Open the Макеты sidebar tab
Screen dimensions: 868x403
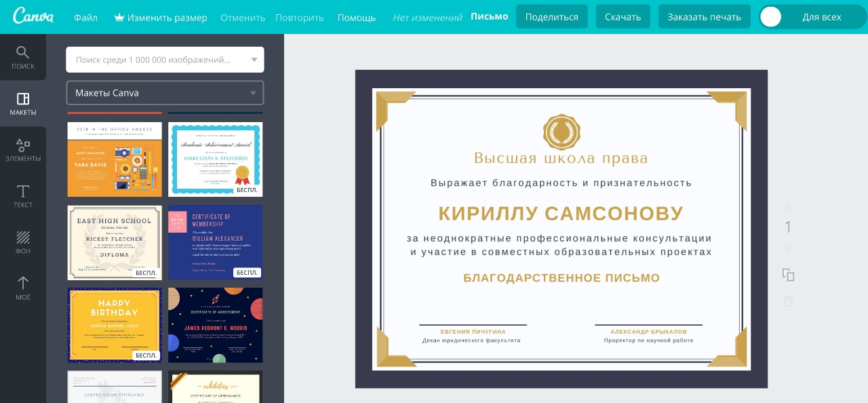click(x=23, y=104)
